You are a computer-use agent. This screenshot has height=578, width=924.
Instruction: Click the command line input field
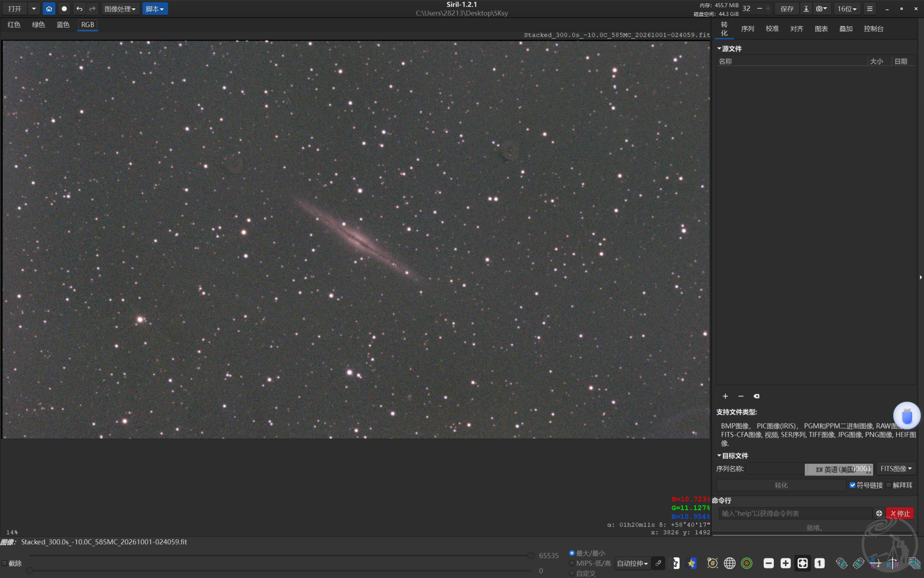(x=795, y=513)
